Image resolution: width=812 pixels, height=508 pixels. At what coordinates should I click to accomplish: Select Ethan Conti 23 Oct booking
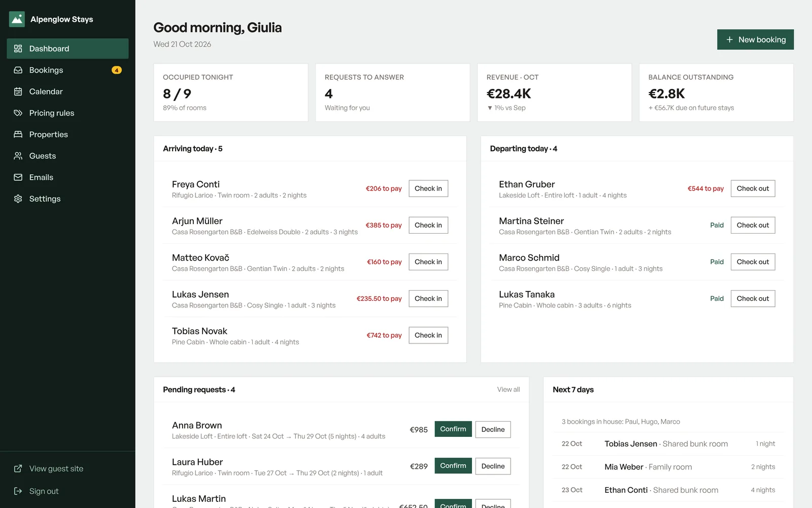668,490
